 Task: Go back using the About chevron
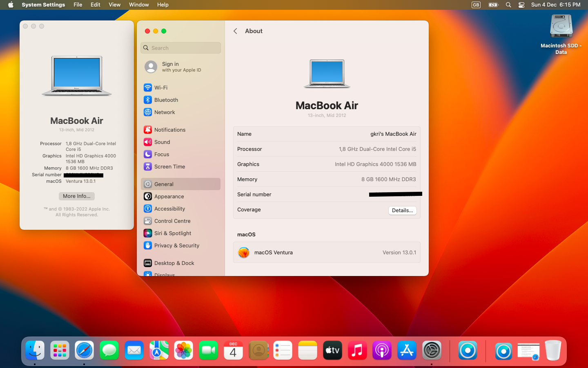[x=235, y=31]
